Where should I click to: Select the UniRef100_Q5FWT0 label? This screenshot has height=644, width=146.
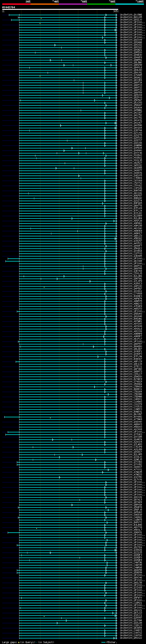pos(131,598)
